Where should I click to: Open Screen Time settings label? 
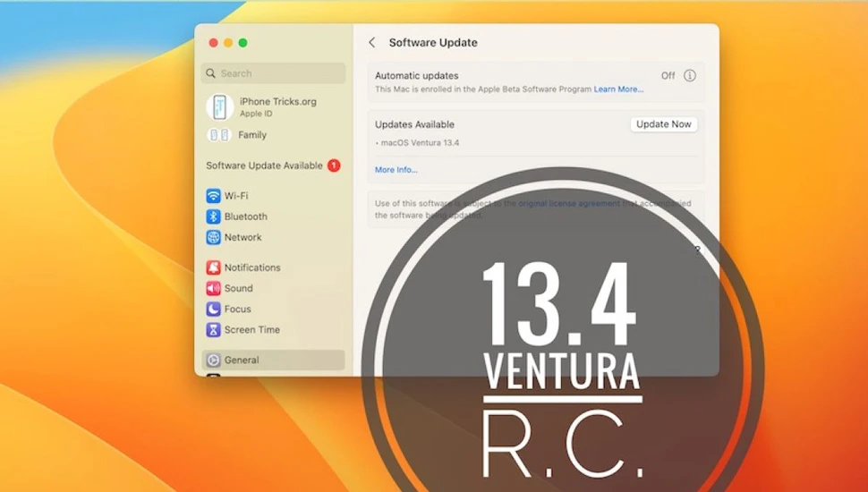(251, 330)
